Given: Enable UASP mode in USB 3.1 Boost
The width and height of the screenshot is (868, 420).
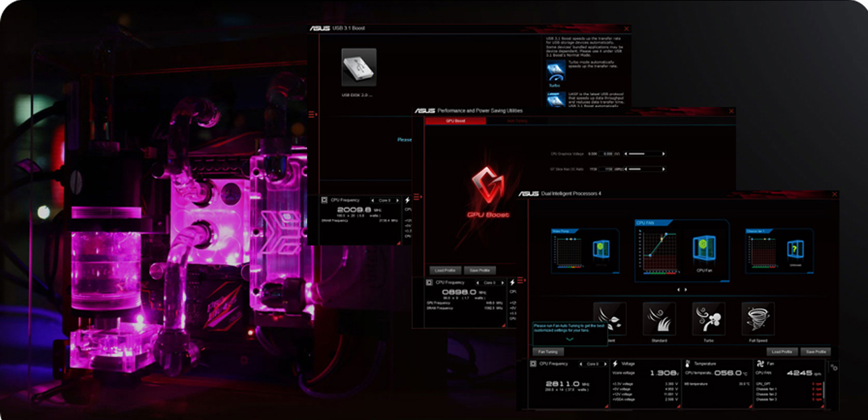Looking at the screenshot, I should [556, 99].
